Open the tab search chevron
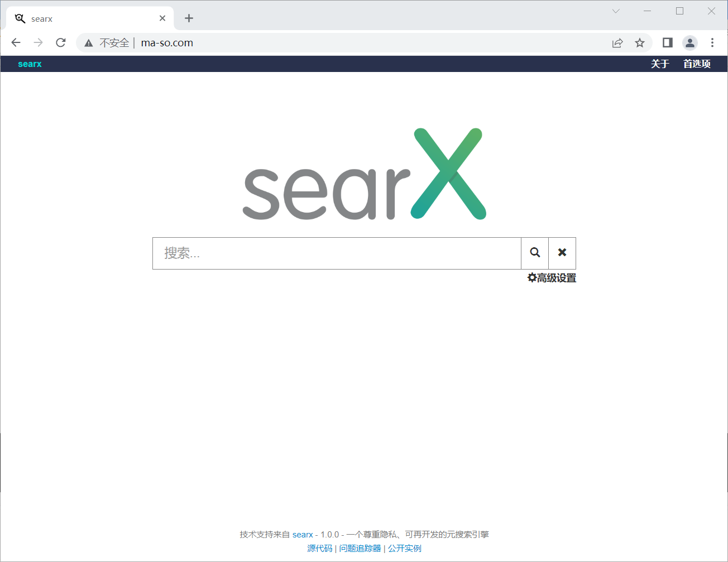Viewport: 728px width, 562px height. [x=616, y=11]
